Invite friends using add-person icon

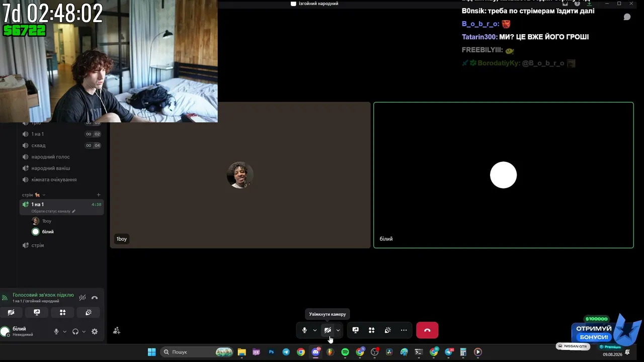coord(116,331)
